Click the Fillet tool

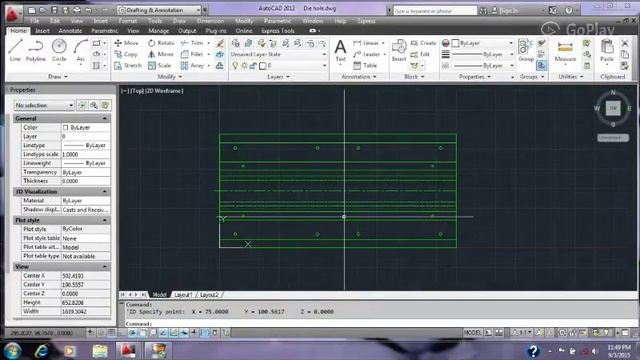pos(192,54)
